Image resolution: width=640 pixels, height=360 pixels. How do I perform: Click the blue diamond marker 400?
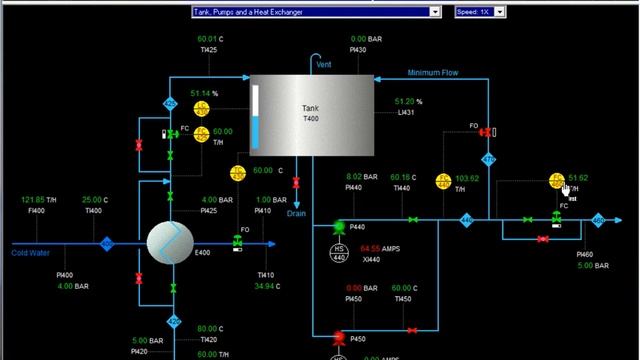tap(107, 244)
